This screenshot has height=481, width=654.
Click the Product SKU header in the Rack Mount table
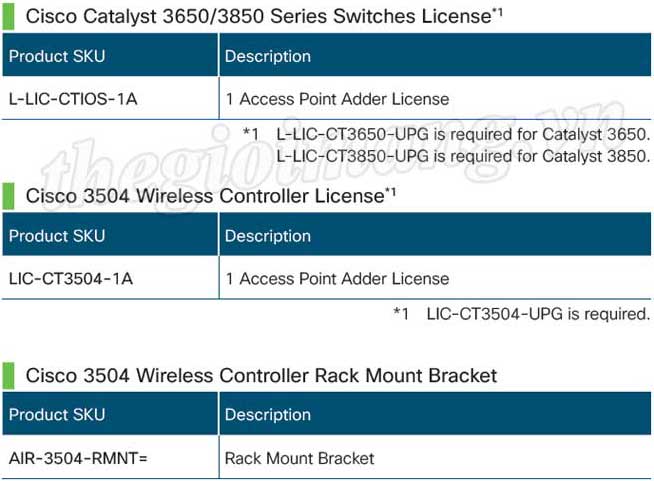click(x=110, y=414)
